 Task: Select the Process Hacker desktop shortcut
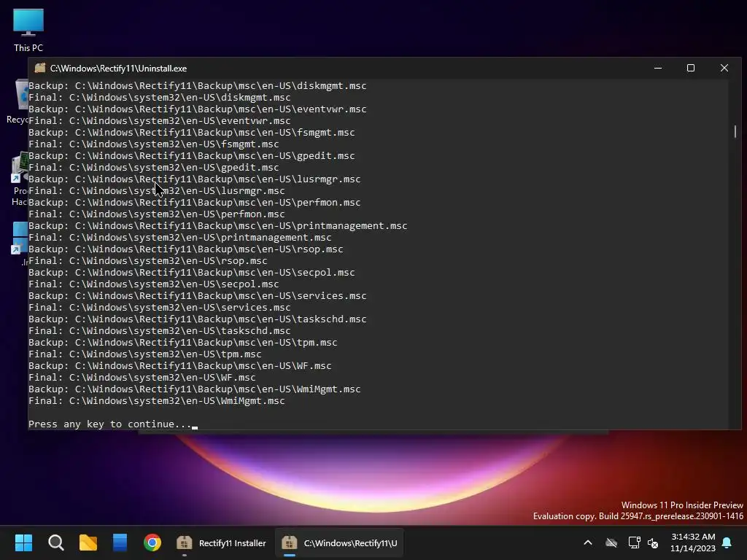19,179
